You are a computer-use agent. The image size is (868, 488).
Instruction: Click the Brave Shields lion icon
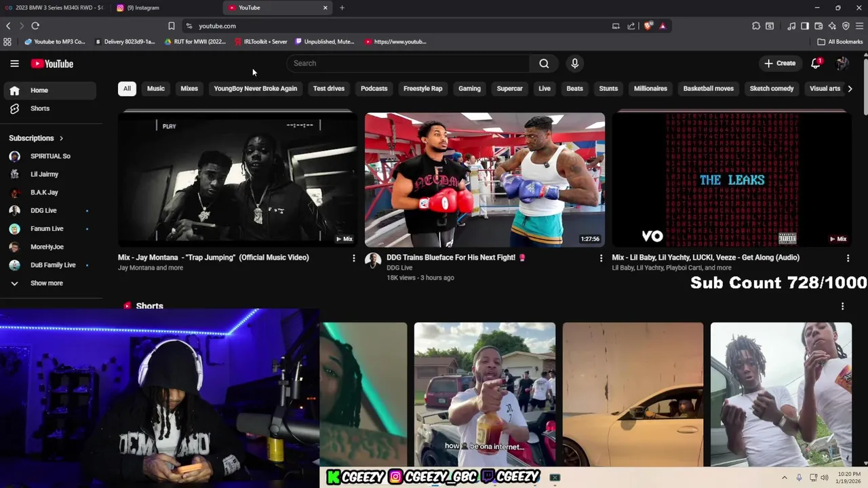pyautogui.click(x=648, y=26)
